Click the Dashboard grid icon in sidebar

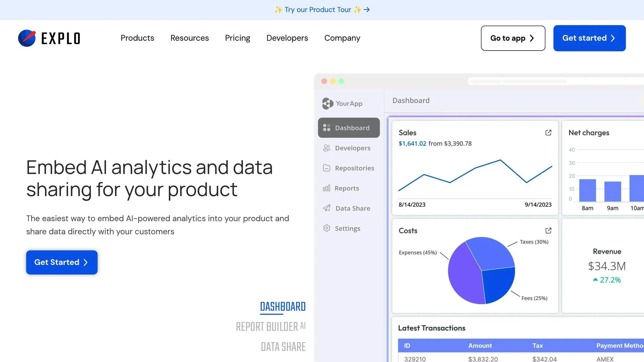coord(327,128)
